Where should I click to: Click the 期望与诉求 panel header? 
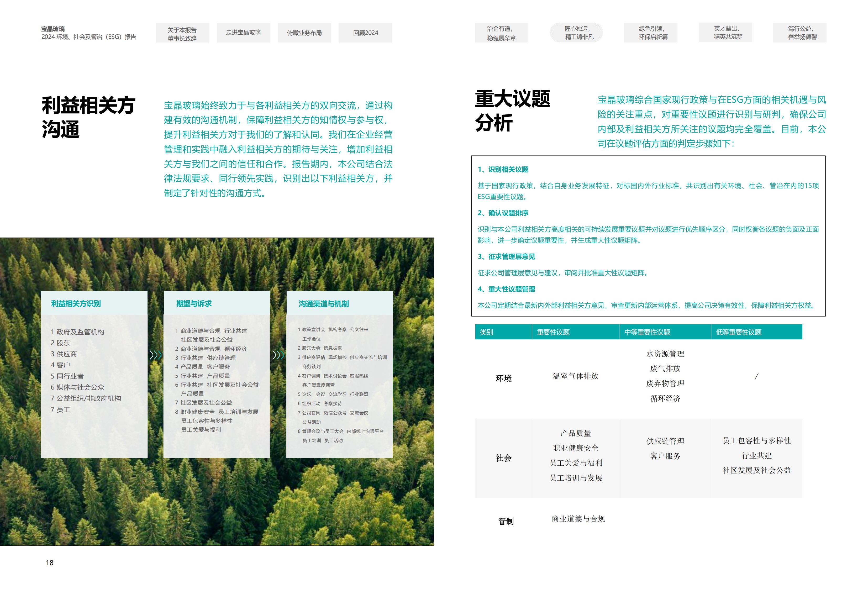point(194,304)
